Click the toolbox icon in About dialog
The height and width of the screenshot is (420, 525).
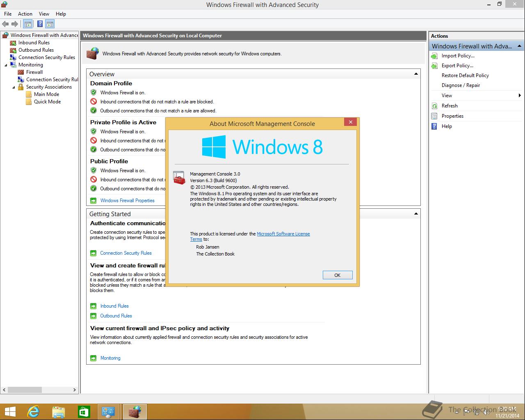click(x=179, y=178)
